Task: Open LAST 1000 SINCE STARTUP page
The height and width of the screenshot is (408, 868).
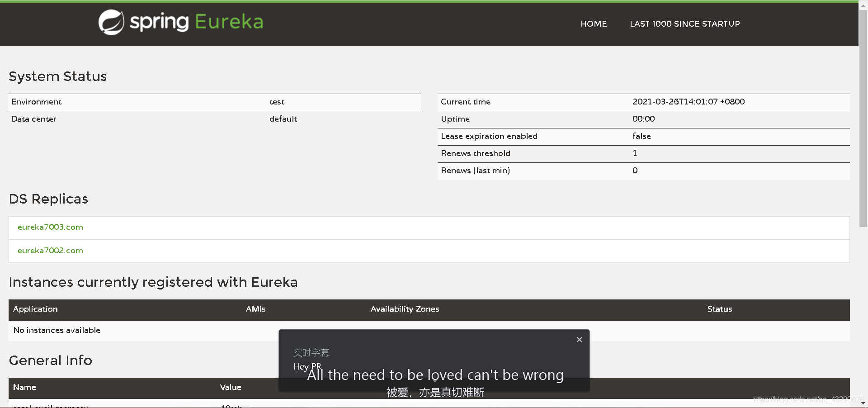Action: (x=685, y=24)
